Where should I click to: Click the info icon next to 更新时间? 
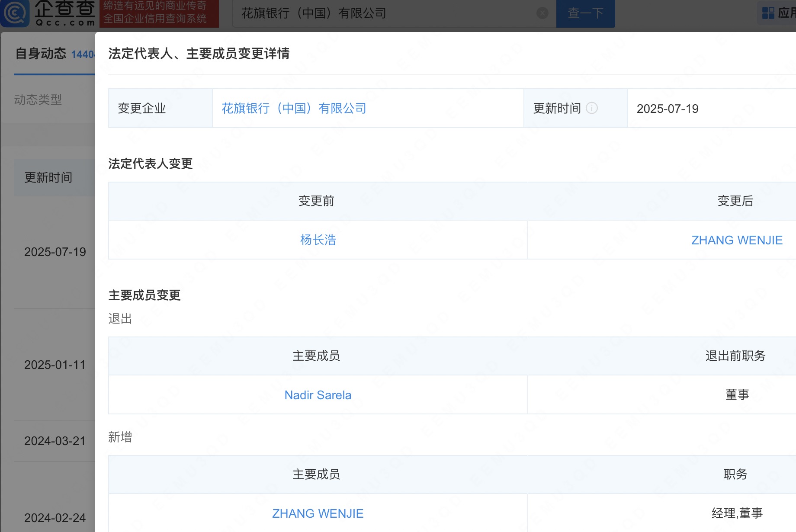pos(591,108)
